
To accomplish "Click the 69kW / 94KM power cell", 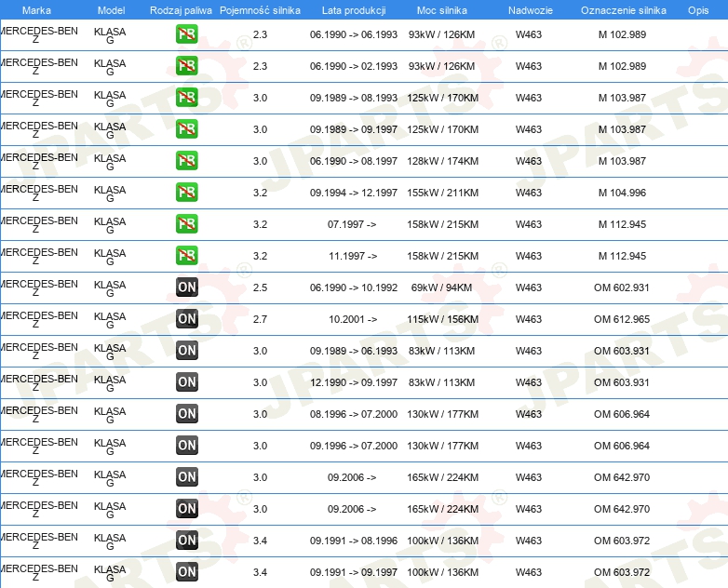I will pos(441,287).
